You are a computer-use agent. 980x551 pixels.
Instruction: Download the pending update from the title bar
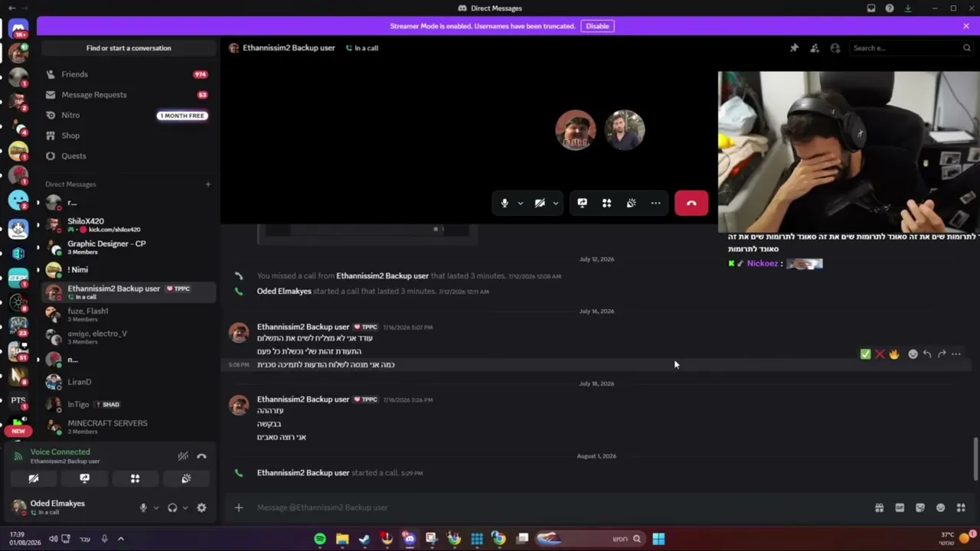coord(908,8)
